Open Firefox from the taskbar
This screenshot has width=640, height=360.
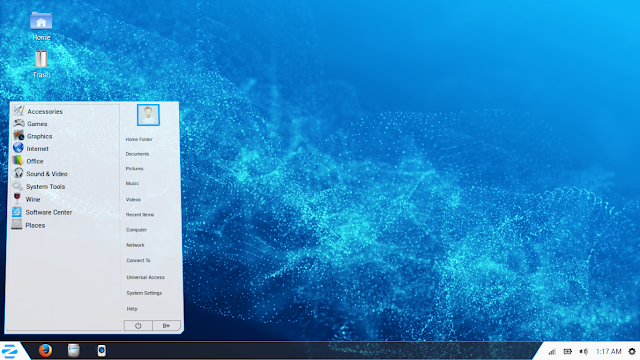[45, 350]
